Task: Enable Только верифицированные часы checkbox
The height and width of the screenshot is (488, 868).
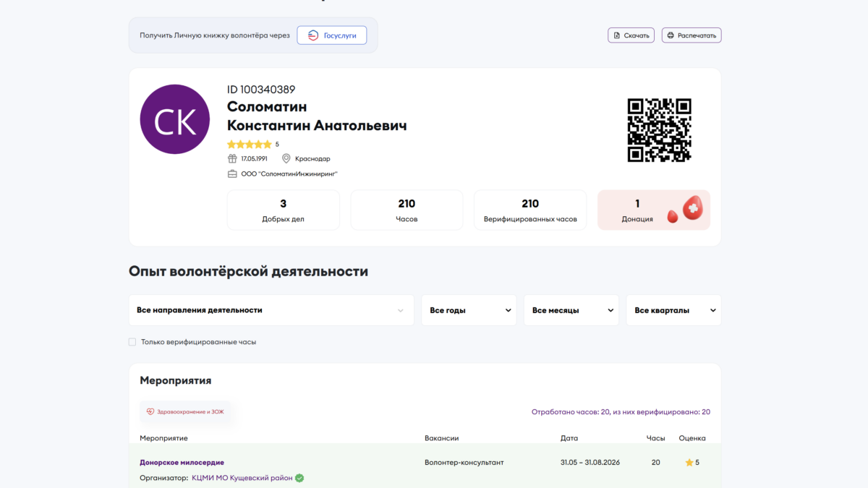Action: (x=132, y=342)
